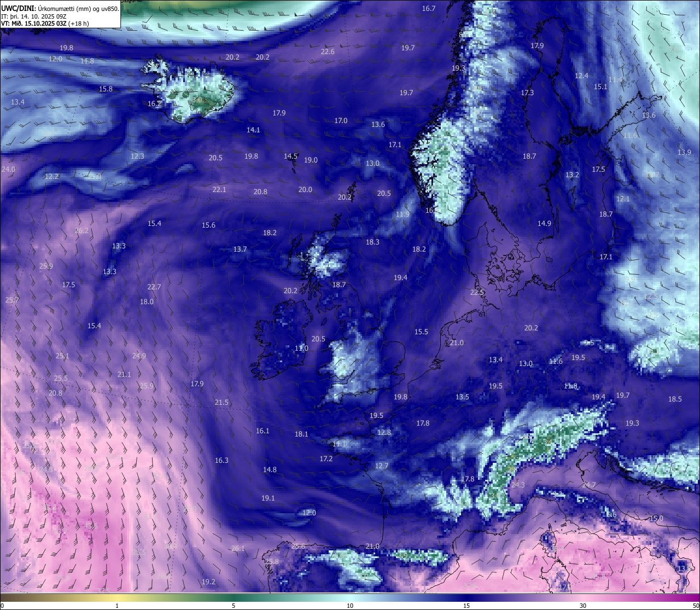Select the 14.1 value label
This screenshot has width=700, height=610.
[253, 130]
